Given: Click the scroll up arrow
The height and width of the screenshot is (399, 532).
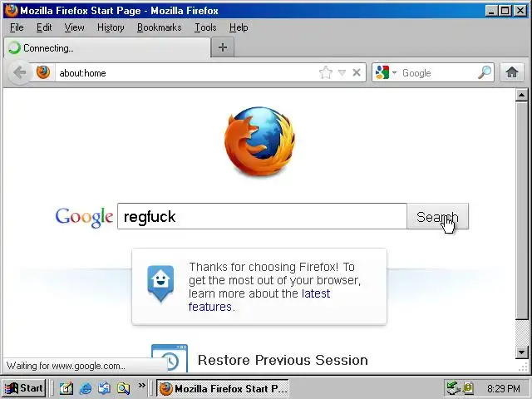Looking at the screenshot, I should pyautogui.click(x=521, y=95).
